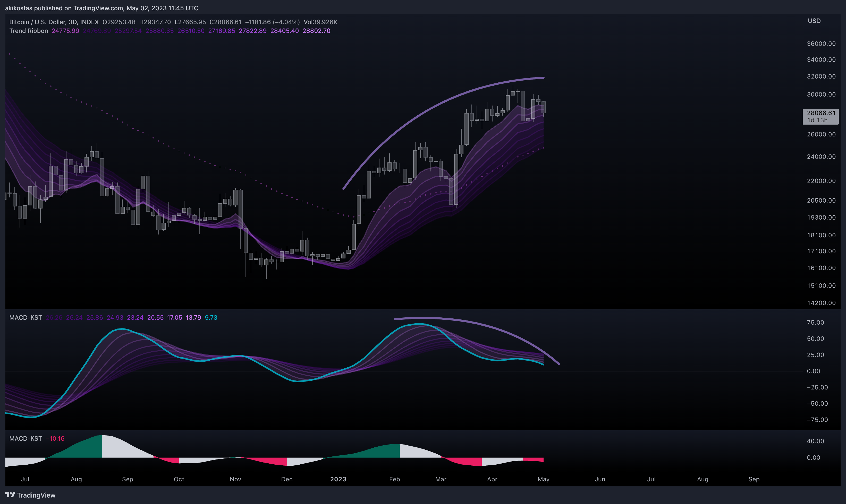Click the May label on time axis
This screenshot has height=504, width=846.
(x=544, y=479)
